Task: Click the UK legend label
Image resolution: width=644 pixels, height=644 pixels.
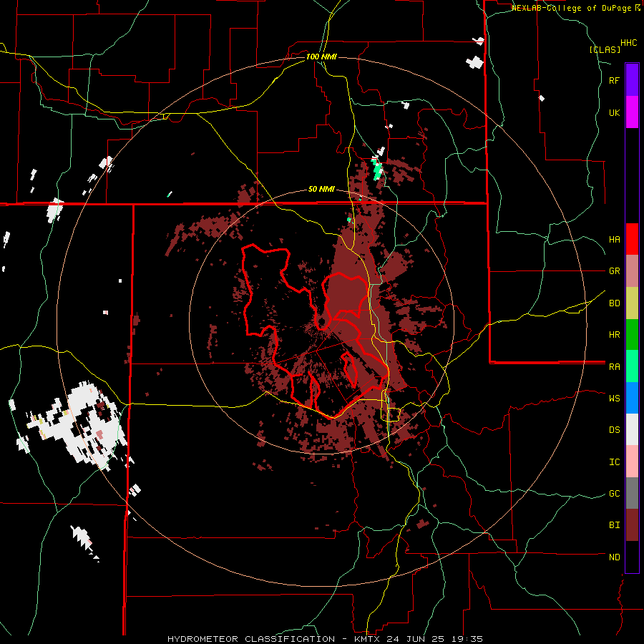Action: click(614, 112)
